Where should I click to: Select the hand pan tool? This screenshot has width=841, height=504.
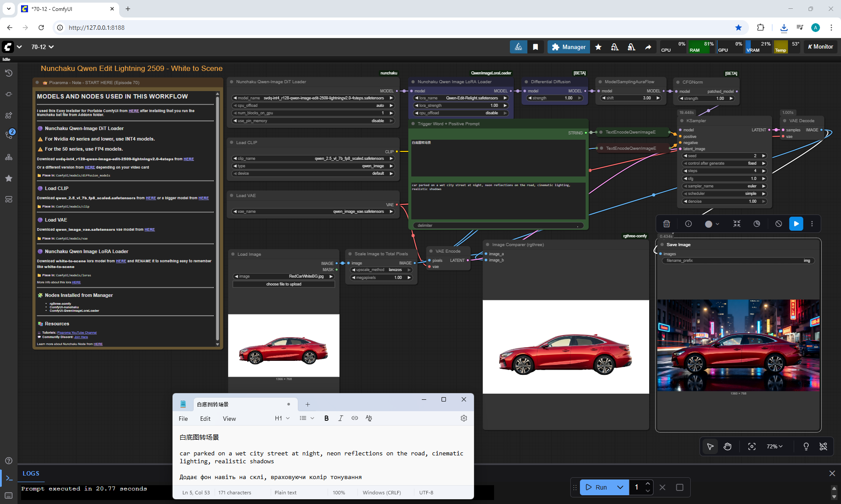[x=728, y=446]
